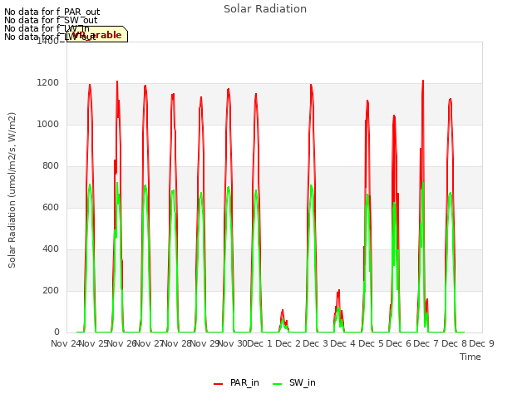Click the 1200 y-axis tick label
The width and height of the screenshot is (532, 399).
point(48,83)
